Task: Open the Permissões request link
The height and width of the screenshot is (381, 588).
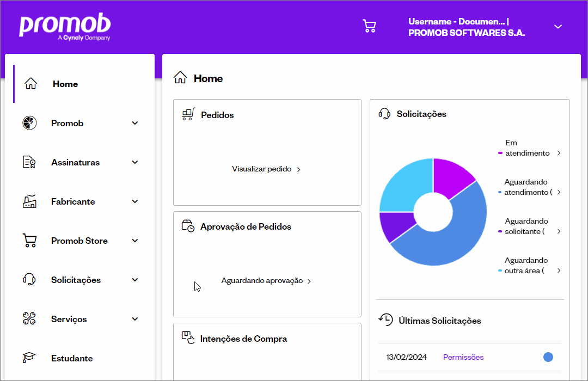Action: 463,358
